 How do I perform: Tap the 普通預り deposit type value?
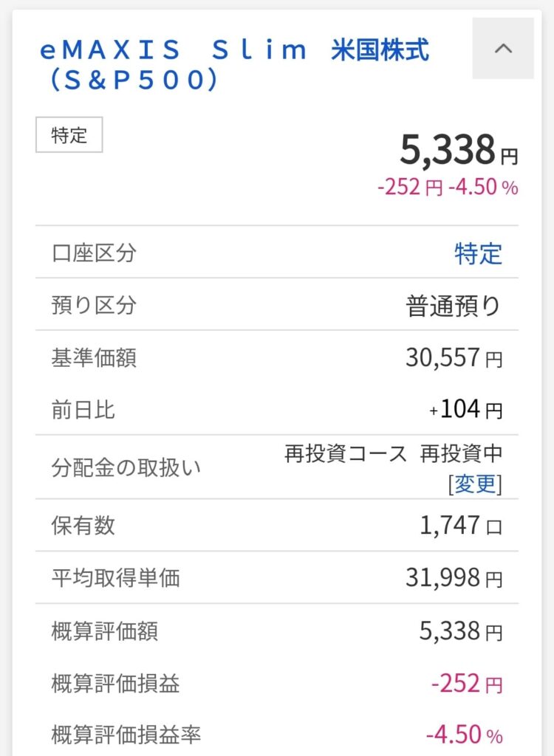pos(454,306)
